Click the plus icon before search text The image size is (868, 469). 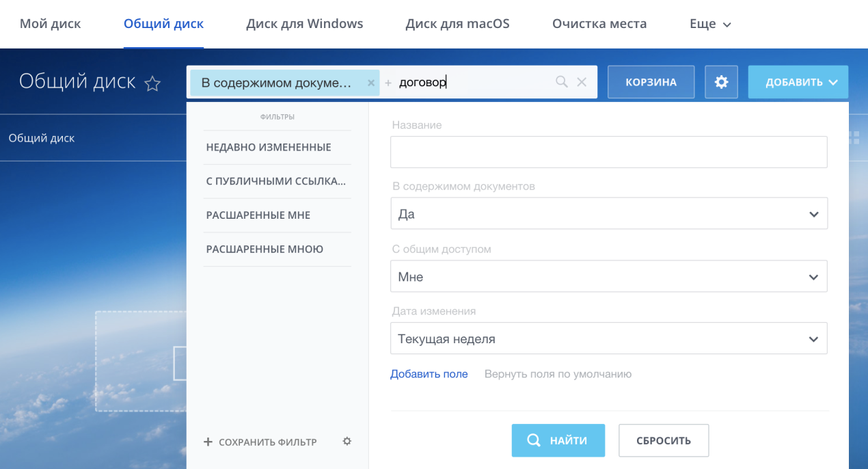388,83
